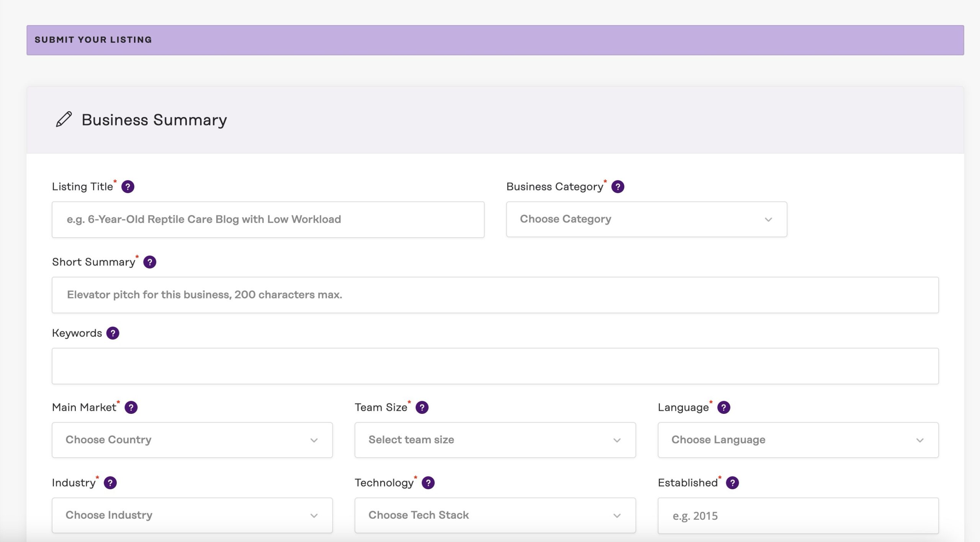Focus the Listing Title input field
The width and height of the screenshot is (980, 542).
coord(268,220)
